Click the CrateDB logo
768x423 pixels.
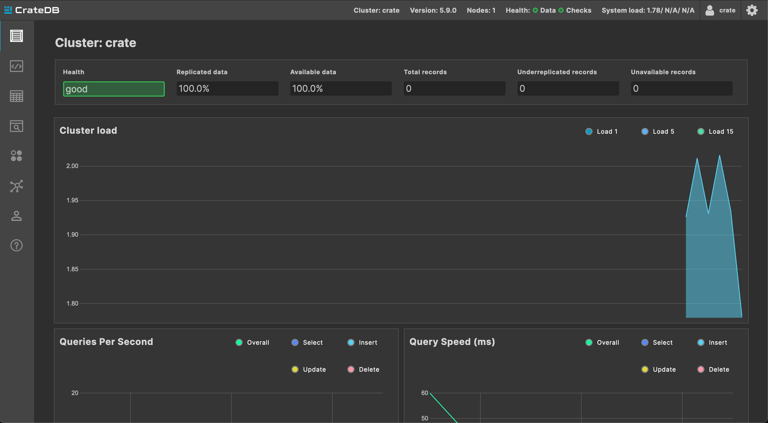point(32,10)
